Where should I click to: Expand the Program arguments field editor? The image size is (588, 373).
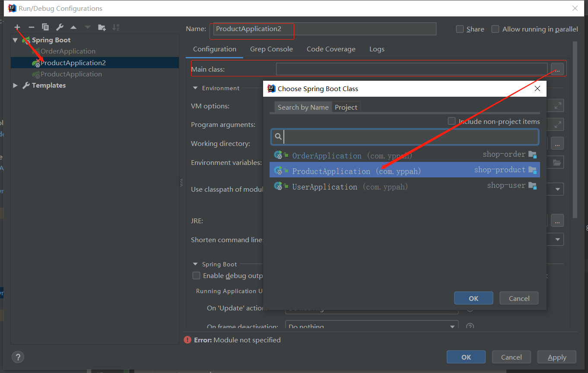[558, 124]
